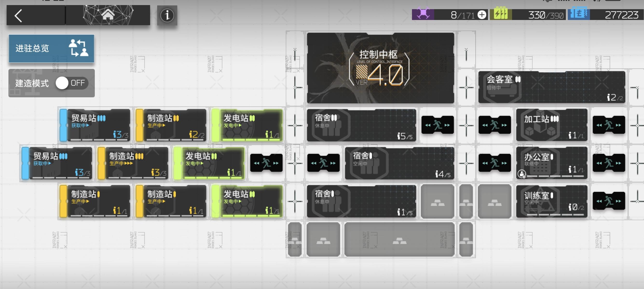Tap corridor icon right of 训练室
644x289 pixels.
(609, 201)
